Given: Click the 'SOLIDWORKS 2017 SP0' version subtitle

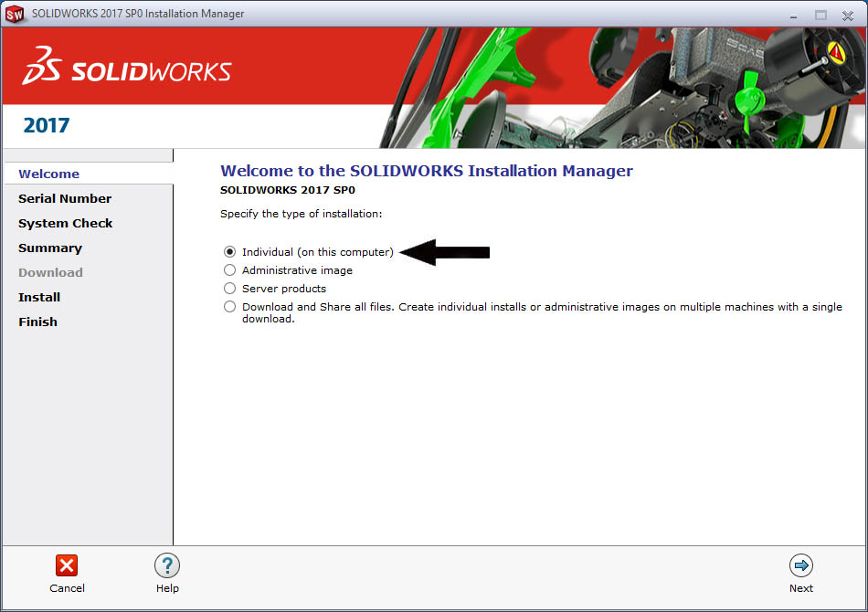Looking at the screenshot, I should pos(287,190).
